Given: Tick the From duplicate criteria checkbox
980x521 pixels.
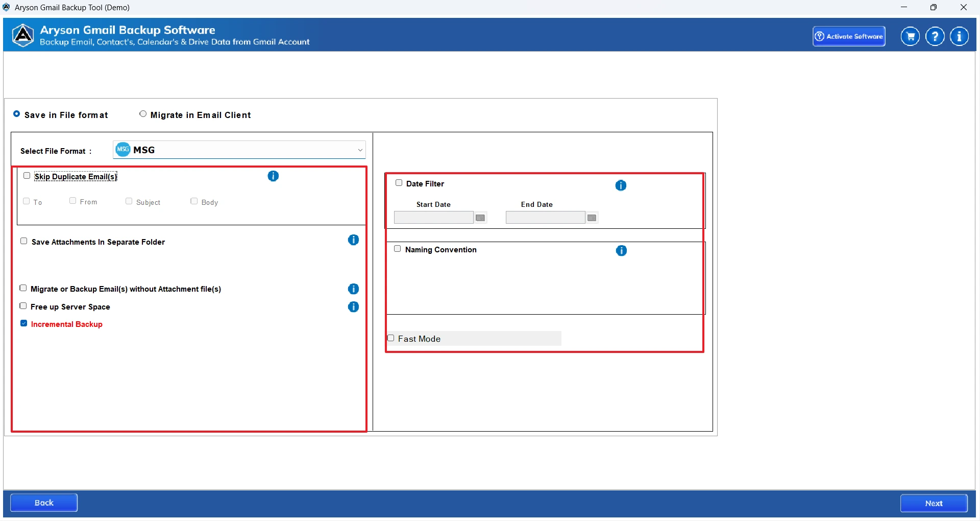Looking at the screenshot, I should (73, 201).
